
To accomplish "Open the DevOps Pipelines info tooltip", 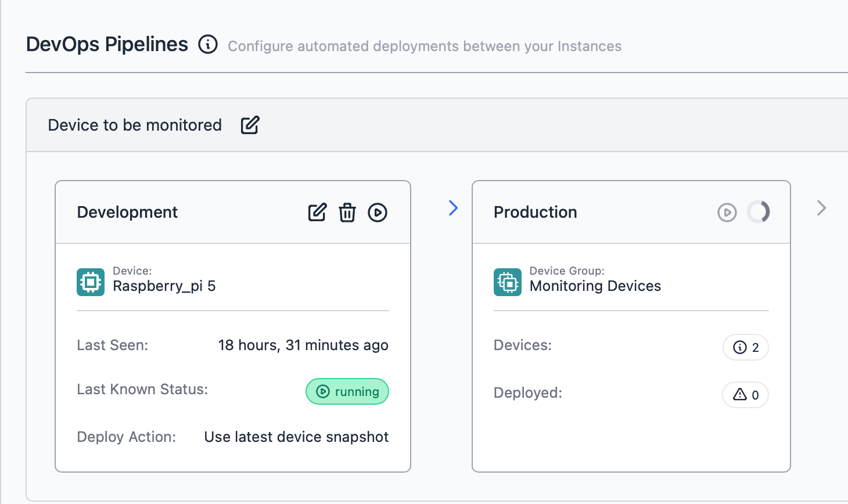I will click(x=207, y=44).
